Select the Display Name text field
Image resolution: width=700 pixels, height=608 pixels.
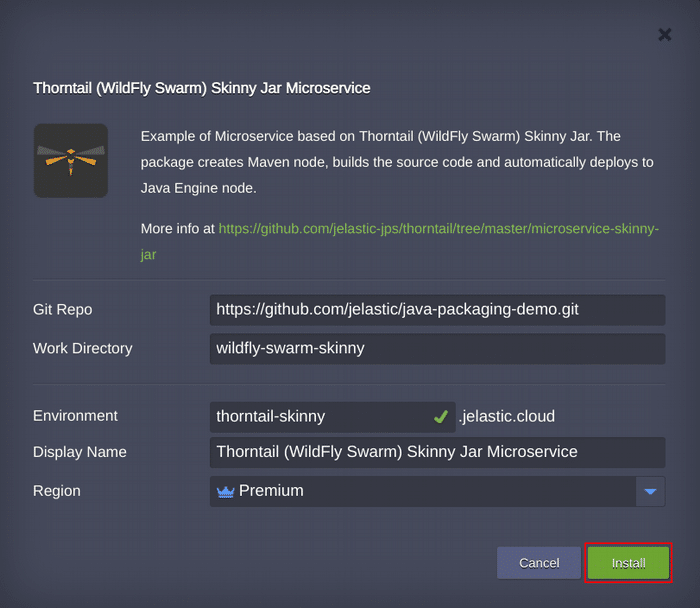point(437,452)
